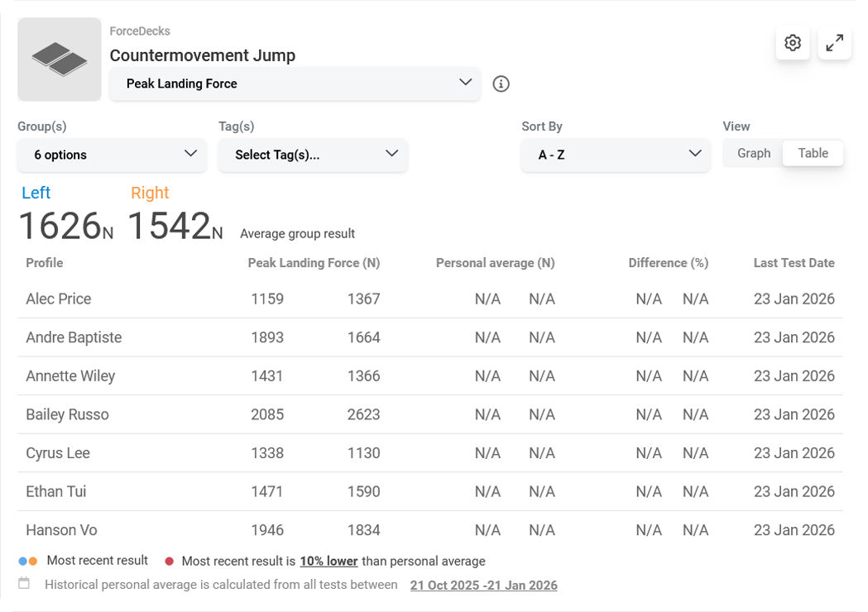Click Alec Price's right value 1367

pos(364,299)
